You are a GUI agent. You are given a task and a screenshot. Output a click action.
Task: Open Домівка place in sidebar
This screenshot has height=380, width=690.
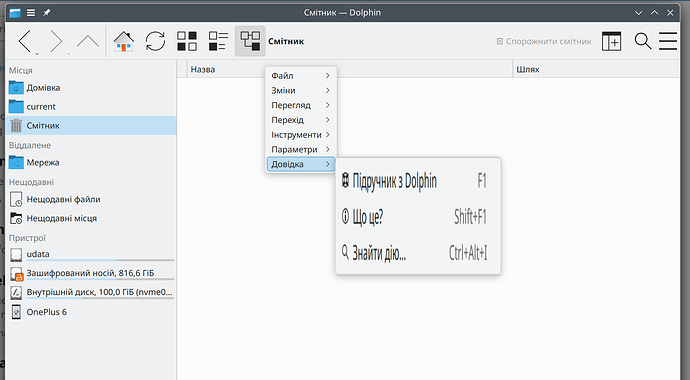click(92, 88)
